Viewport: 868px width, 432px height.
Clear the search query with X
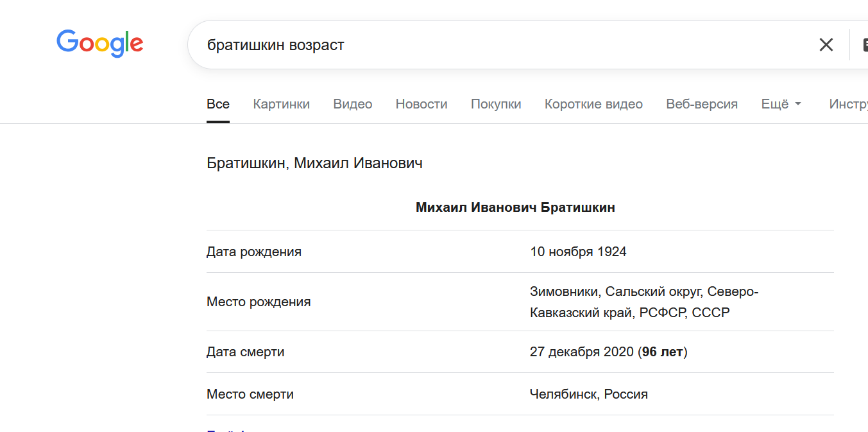tap(826, 45)
